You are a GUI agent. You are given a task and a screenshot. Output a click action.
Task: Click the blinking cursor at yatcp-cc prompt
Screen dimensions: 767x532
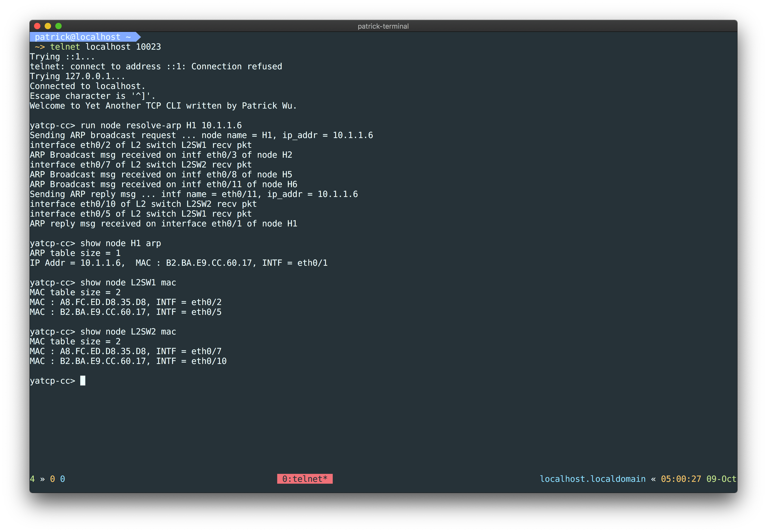click(83, 381)
